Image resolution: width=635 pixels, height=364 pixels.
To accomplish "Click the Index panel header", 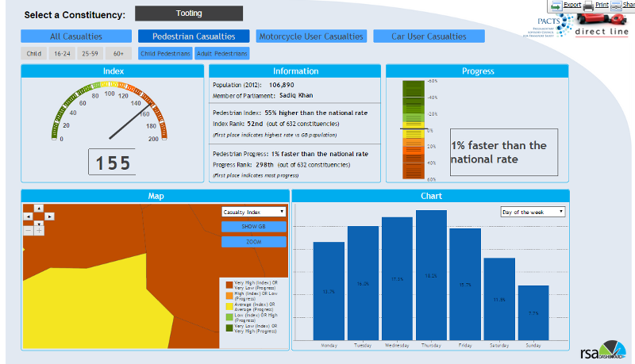I will (x=113, y=71).
